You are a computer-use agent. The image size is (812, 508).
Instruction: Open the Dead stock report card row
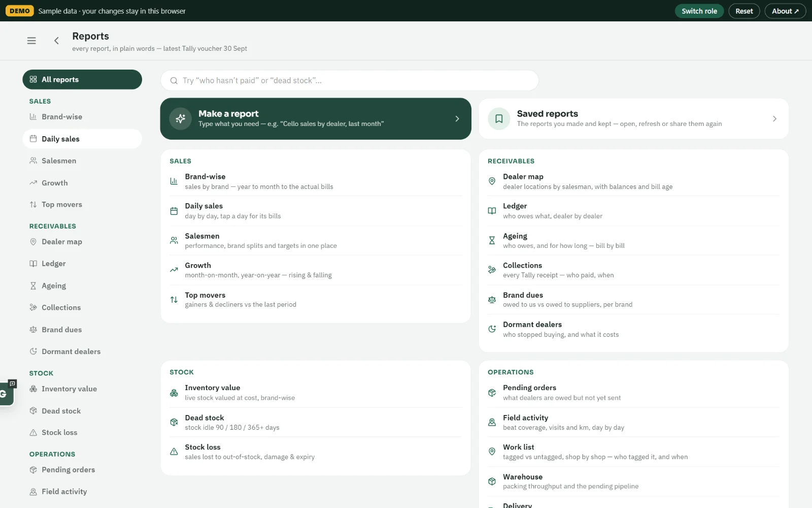pos(316,422)
